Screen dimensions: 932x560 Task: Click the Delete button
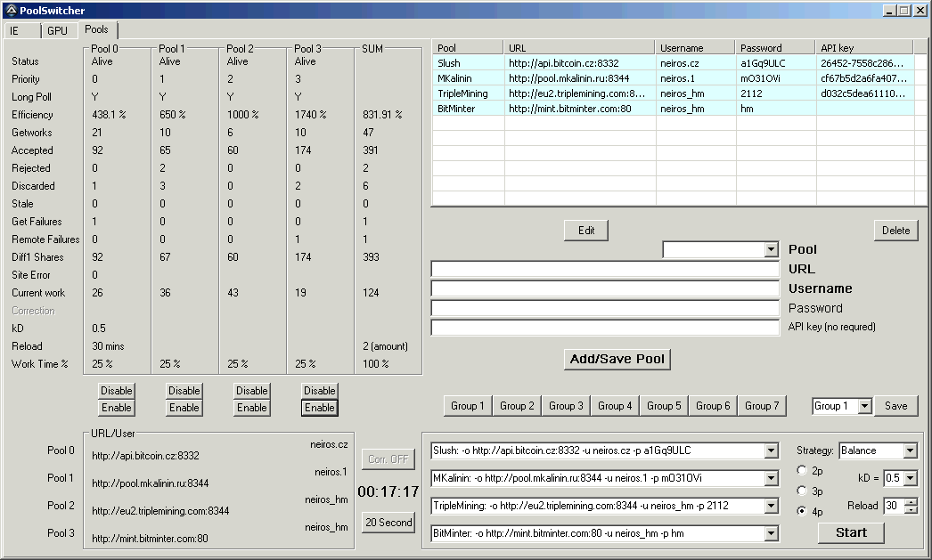[x=895, y=231]
